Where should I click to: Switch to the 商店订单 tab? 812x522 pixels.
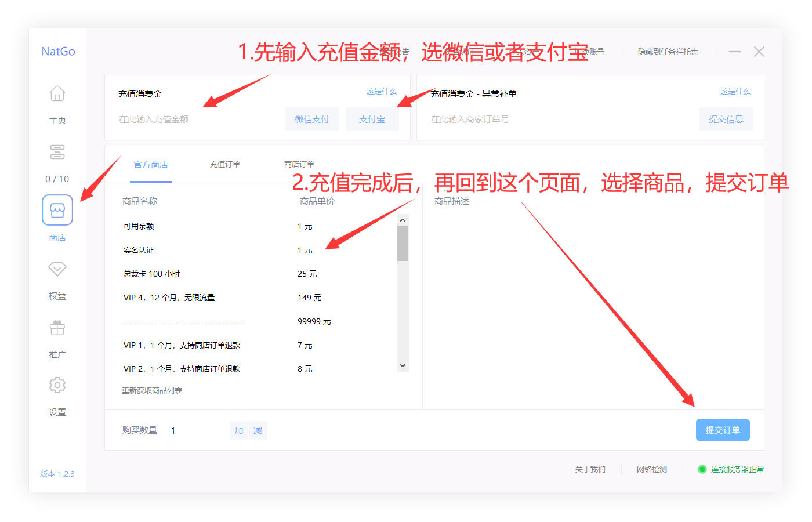click(x=299, y=164)
